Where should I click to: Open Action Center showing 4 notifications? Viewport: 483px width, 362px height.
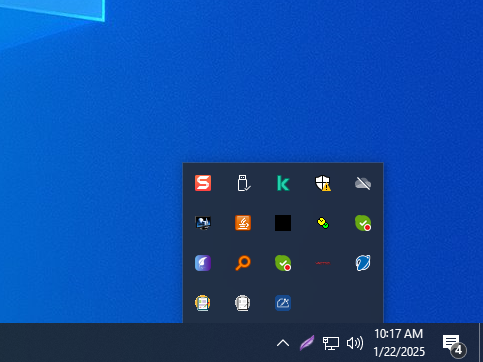454,345
